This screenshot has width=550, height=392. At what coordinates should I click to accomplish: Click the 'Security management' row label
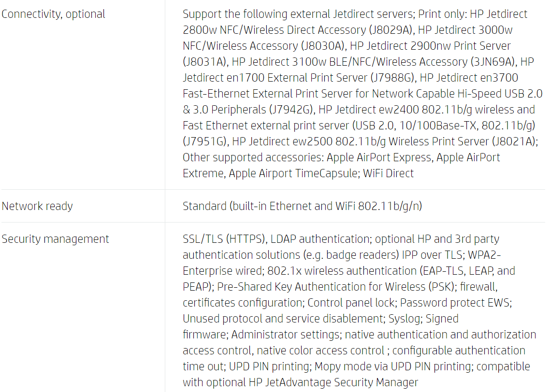[56, 239]
